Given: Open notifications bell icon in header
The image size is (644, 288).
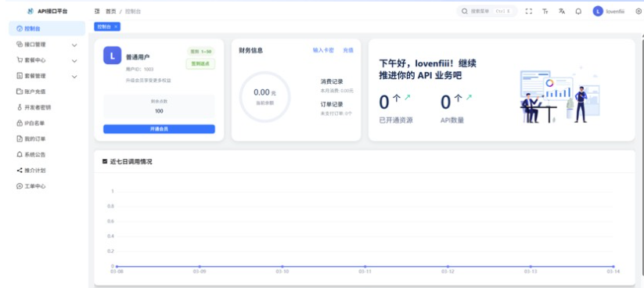Looking at the screenshot, I should pyautogui.click(x=578, y=12).
